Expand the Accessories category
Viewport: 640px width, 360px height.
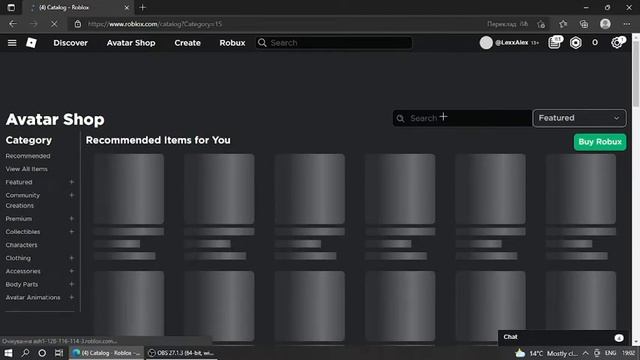[71, 271]
